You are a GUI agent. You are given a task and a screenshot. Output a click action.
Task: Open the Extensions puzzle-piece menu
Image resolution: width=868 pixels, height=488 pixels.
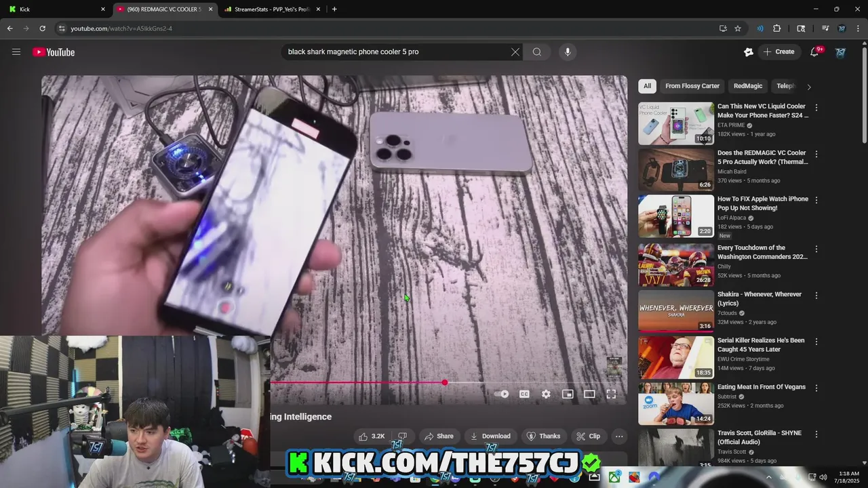pos(777,28)
